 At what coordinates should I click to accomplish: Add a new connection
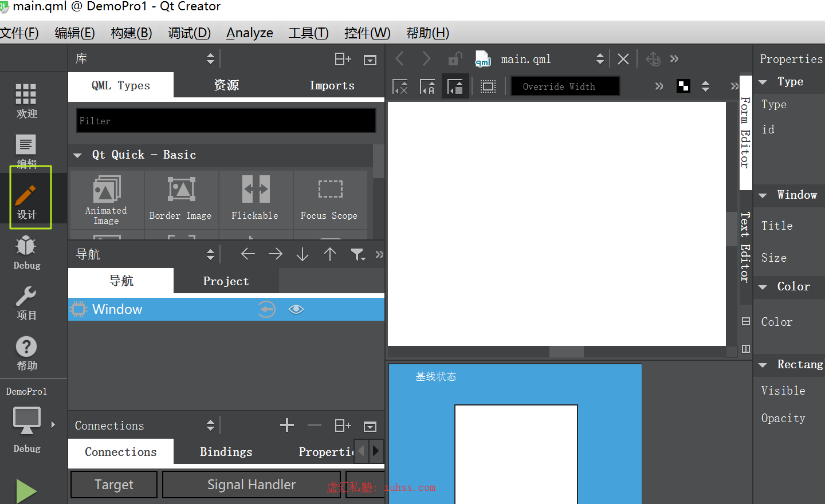[x=287, y=425]
